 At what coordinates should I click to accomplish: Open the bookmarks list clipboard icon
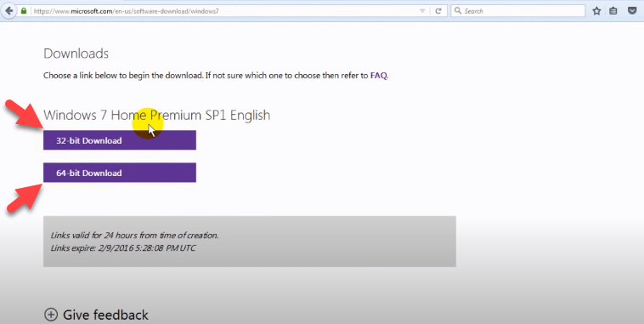613,11
